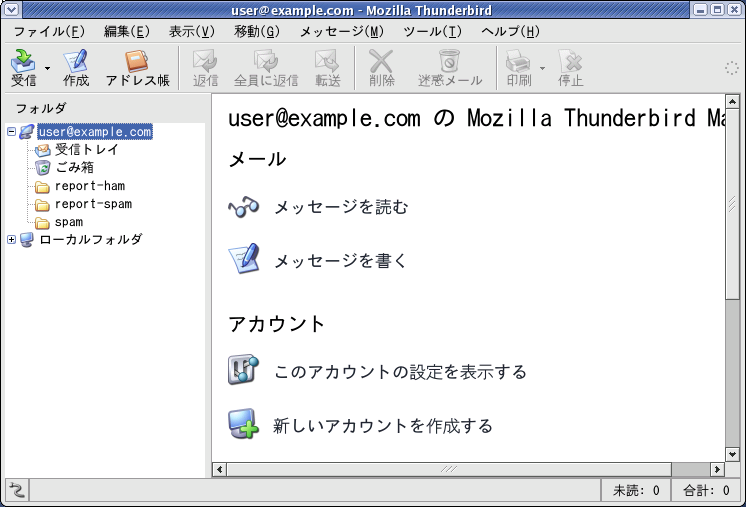Click the report-spam folder icon
746x507 pixels.
[x=42, y=205]
